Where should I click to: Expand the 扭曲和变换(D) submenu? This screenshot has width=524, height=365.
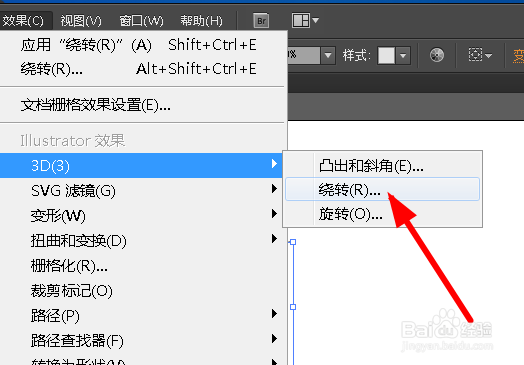pyautogui.click(x=142, y=241)
